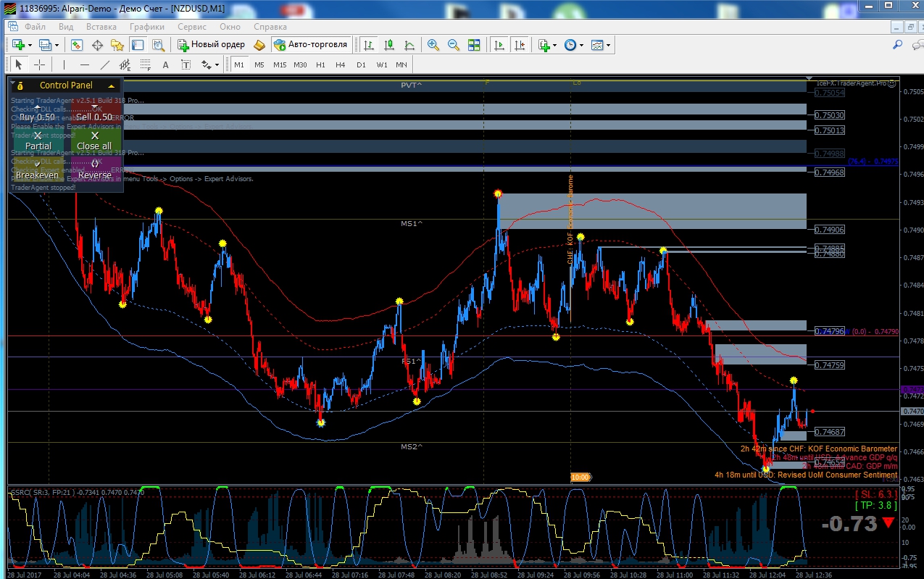The width and height of the screenshot is (924, 579).
Task: Click Close all in Control Panel
Action: point(94,141)
